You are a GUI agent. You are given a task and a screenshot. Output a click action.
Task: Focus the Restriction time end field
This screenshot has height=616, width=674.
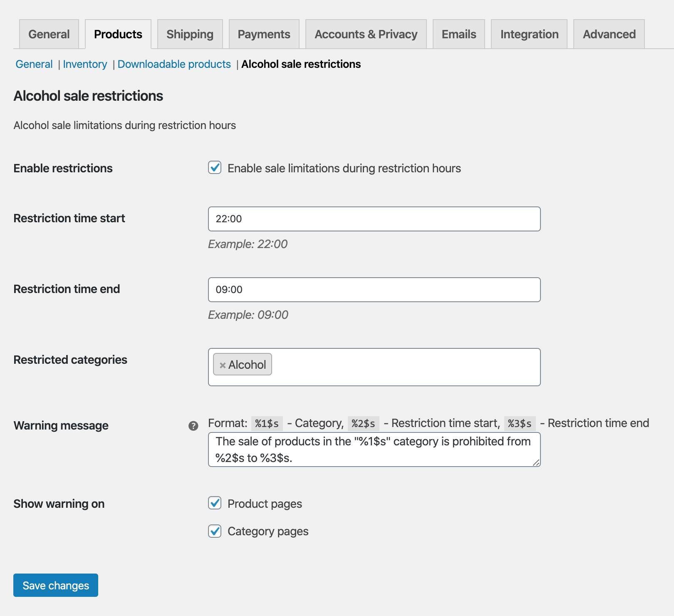pos(374,290)
